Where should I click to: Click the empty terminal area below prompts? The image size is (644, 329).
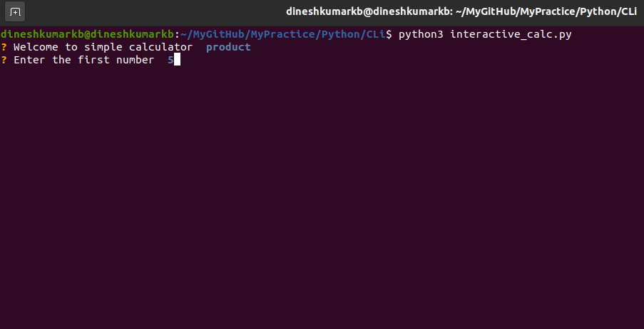coord(322,197)
